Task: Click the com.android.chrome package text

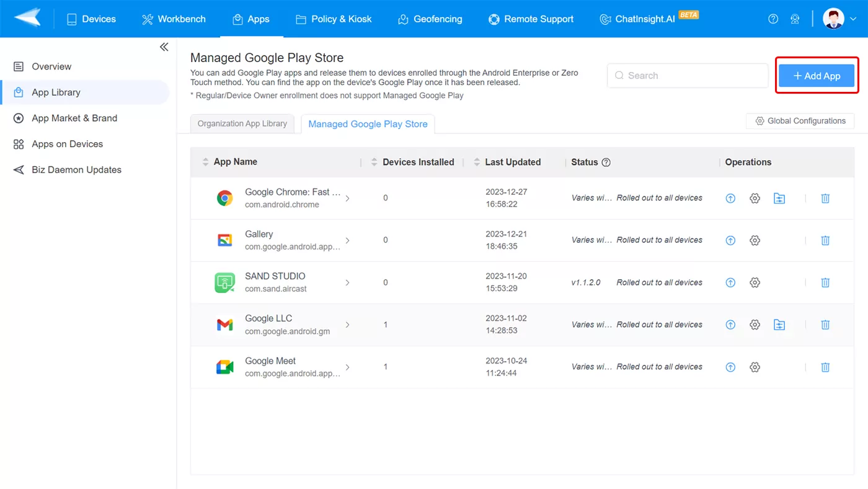Action: pos(282,205)
